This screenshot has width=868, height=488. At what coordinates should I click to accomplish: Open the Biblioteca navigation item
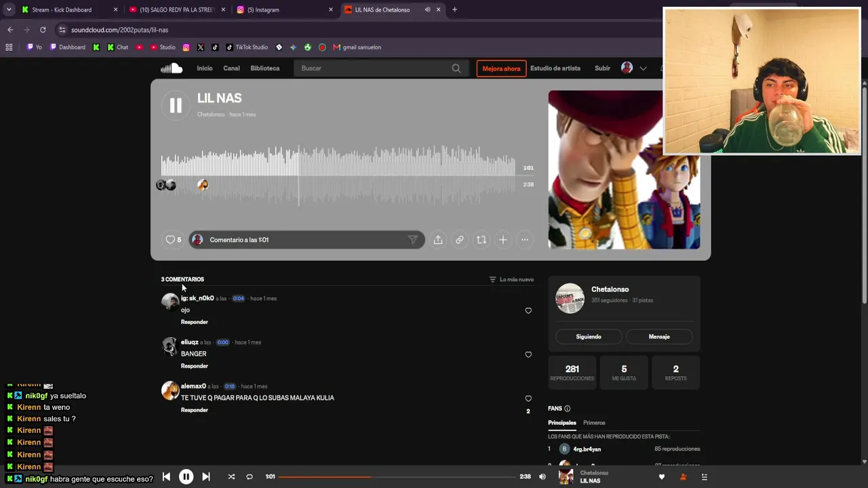[x=265, y=68]
